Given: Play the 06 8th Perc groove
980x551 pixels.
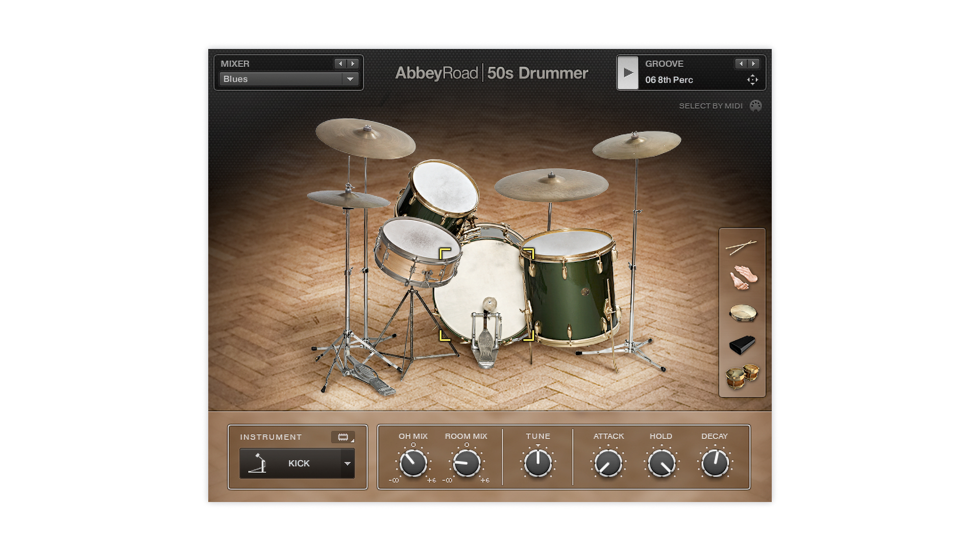Looking at the screenshot, I should pos(628,72).
